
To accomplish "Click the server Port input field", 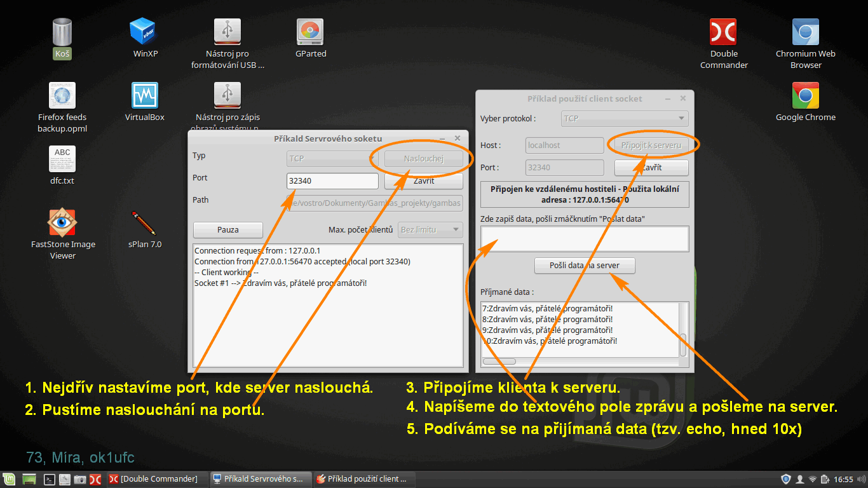I will (x=332, y=180).
